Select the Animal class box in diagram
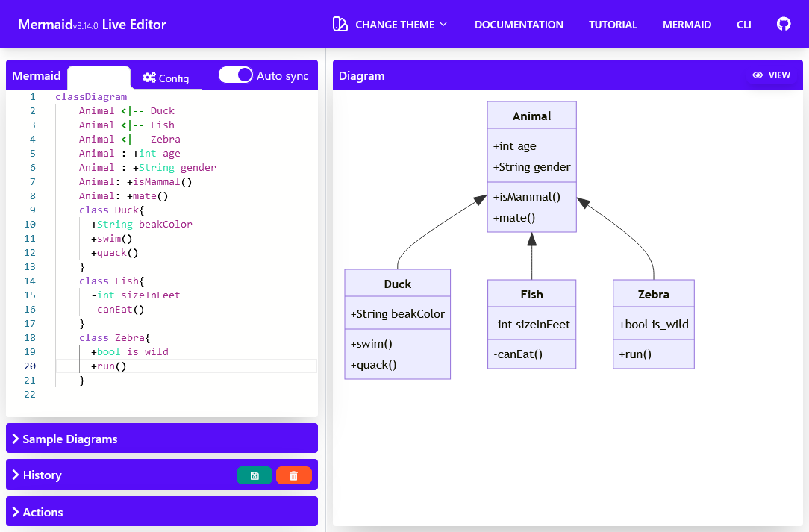Viewport: 809px width, 532px height. 531,166
